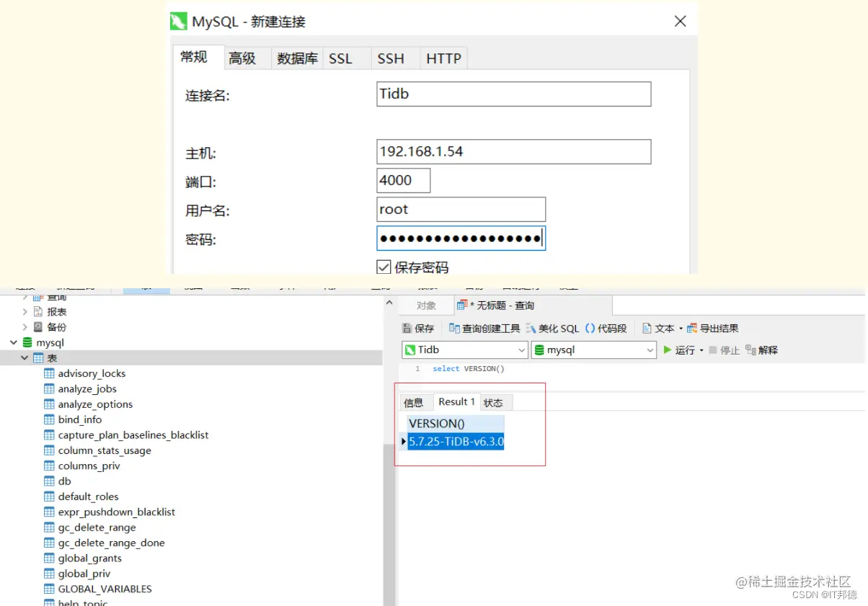Click the Explain (解释) button
Image resolution: width=868 pixels, height=606 pixels.
762,350
